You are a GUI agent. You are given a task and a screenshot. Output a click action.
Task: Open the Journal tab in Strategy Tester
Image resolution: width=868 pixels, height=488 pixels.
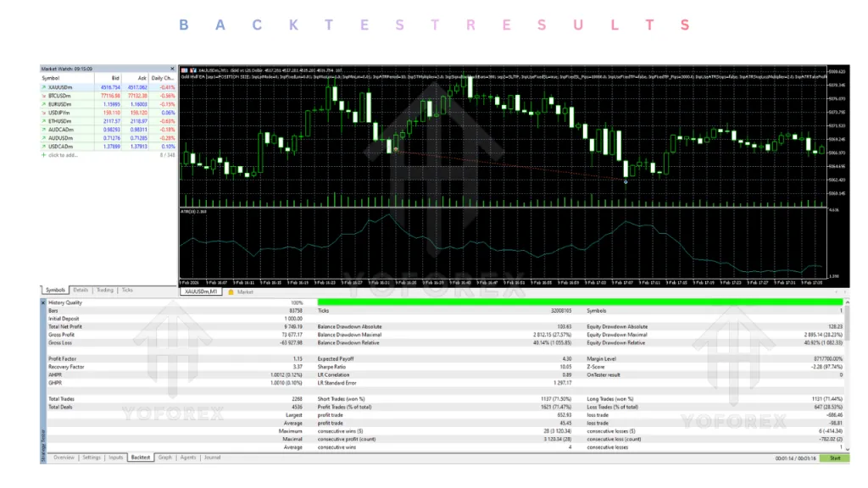pos(212,457)
